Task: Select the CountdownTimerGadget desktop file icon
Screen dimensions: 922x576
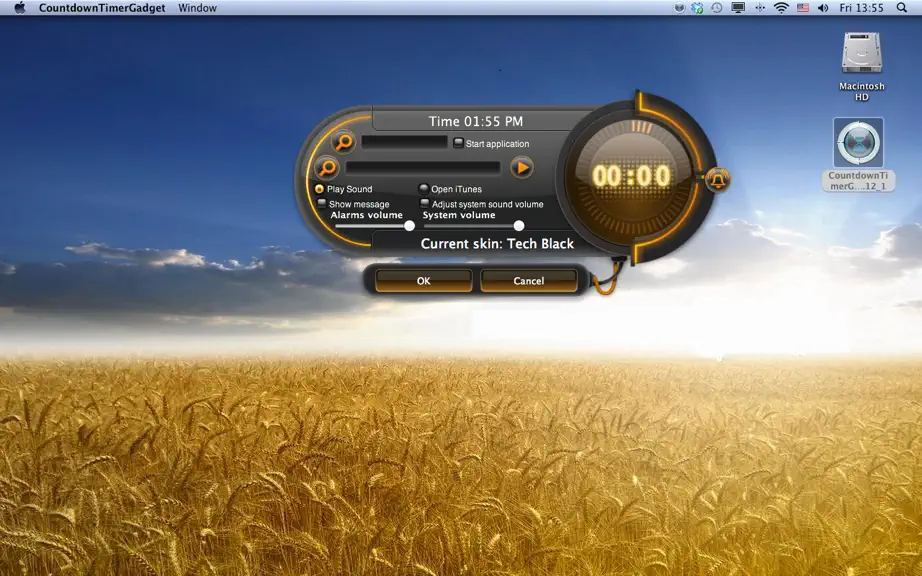Action: click(x=858, y=143)
